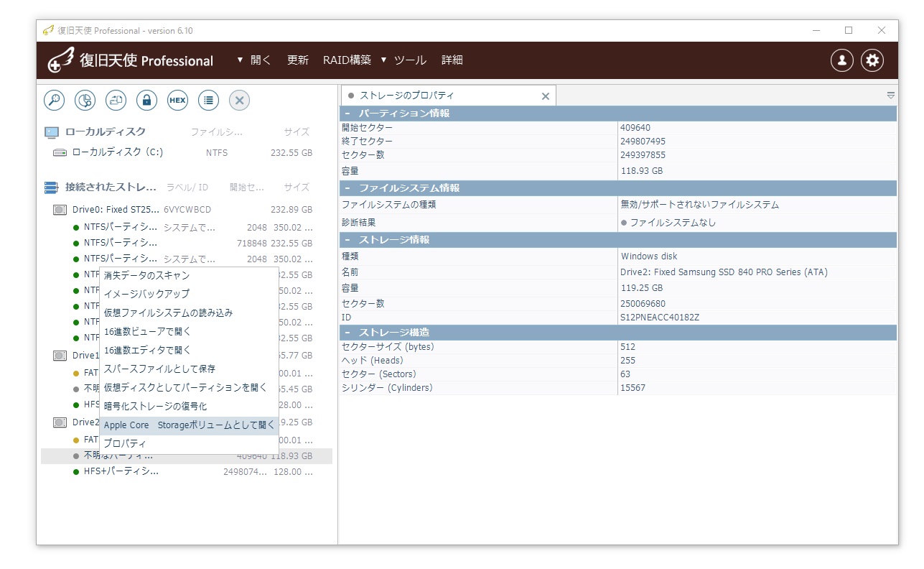This screenshot has height=569, width=924.
Task: Click the 終了セクター value 249807495
Action: pos(643,142)
